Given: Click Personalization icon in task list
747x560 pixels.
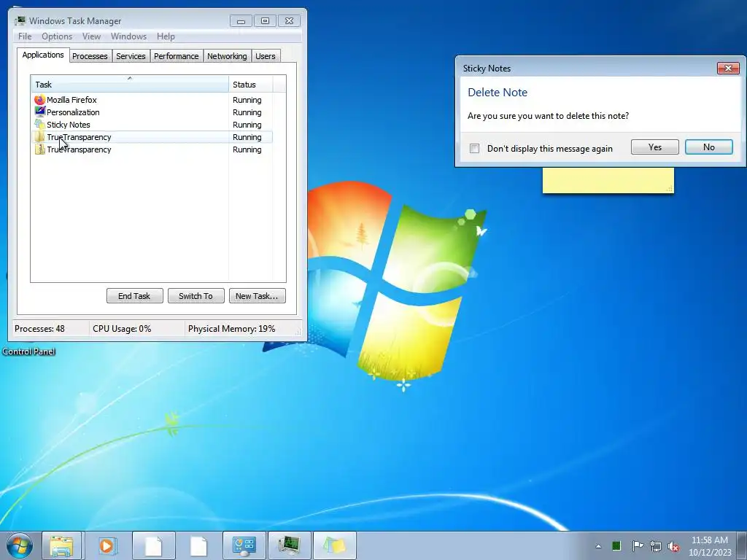Looking at the screenshot, I should pyautogui.click(x=39, y=112).
